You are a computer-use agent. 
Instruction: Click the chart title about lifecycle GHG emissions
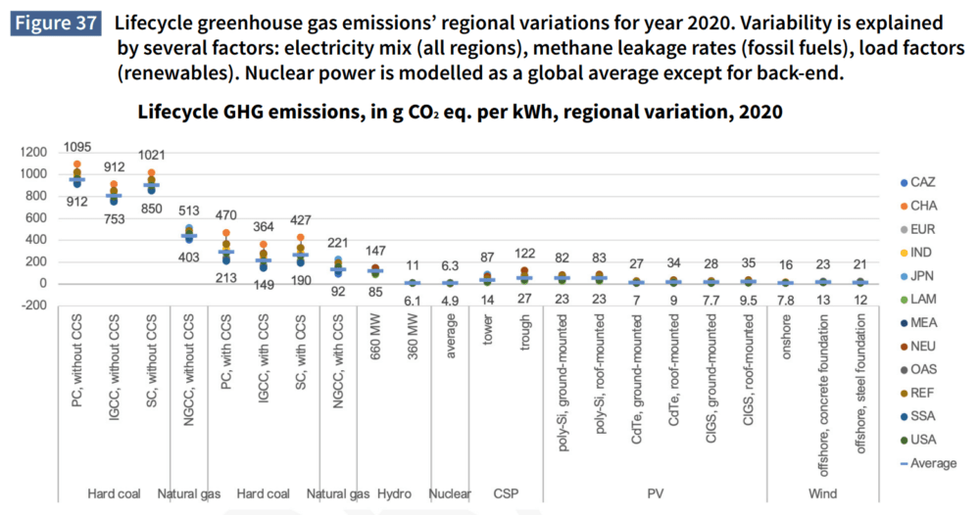(x=460, y=112)
